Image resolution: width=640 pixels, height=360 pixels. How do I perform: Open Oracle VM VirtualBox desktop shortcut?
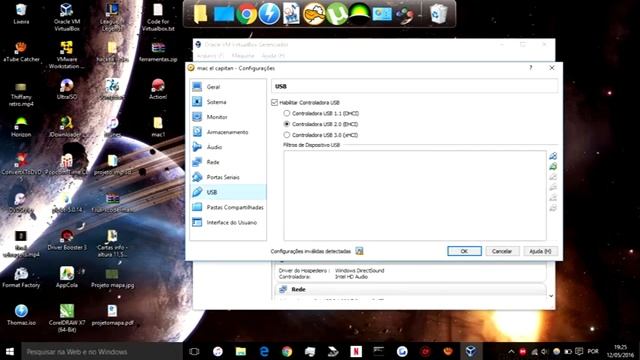coord(67,17)
